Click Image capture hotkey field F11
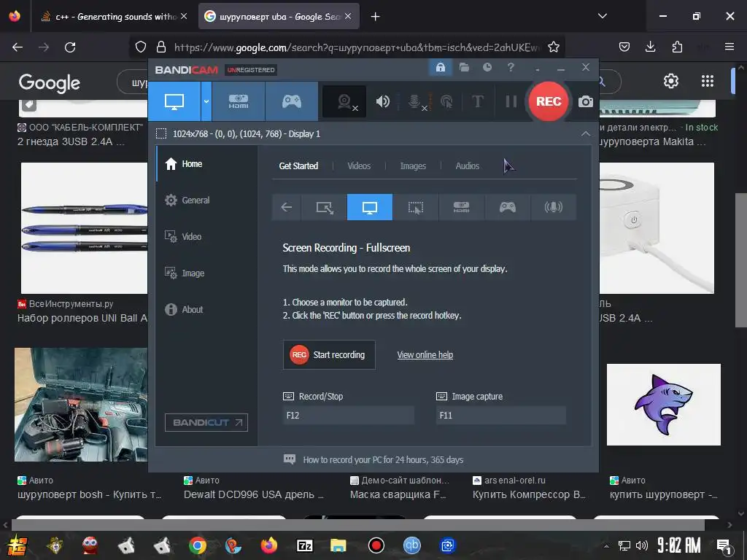The width and height of the screenshot is (747, 560). point(500,415)
